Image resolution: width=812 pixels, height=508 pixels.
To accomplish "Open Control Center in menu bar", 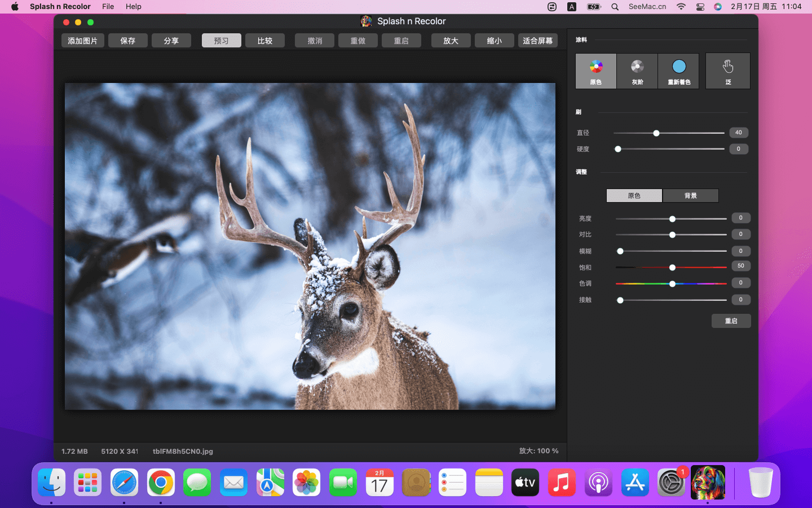I will coord(700,7).
